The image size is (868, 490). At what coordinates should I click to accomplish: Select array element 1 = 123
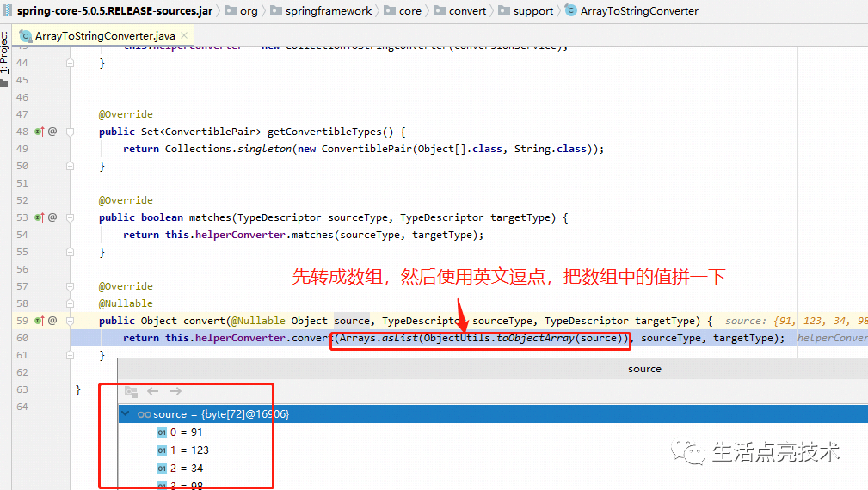click(x=182, y=450)
